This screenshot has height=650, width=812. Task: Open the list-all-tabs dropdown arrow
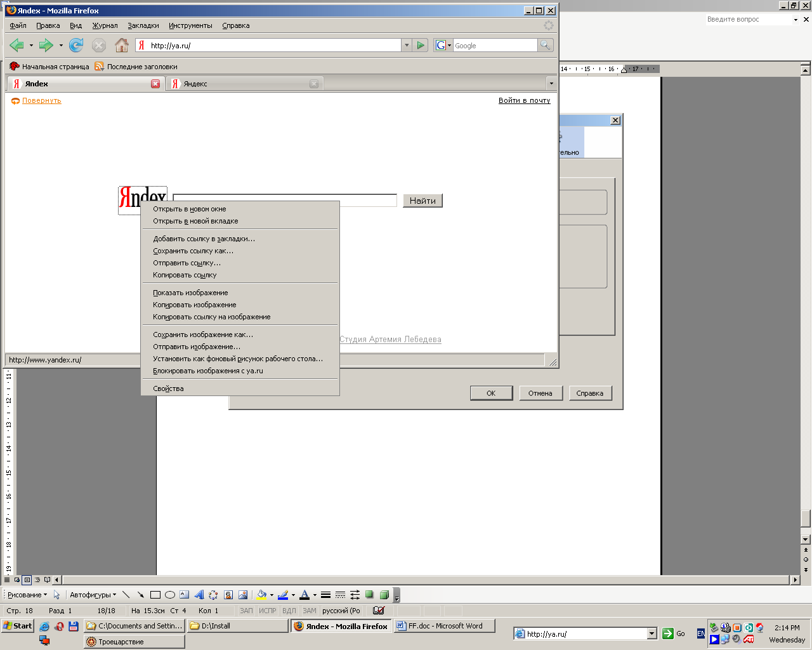click(551, 84)
